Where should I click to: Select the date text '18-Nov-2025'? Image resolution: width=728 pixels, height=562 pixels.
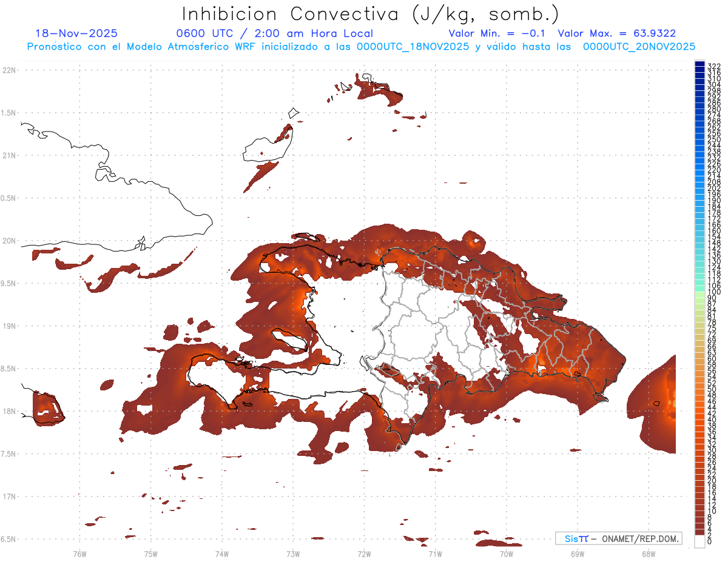pyautogui.click(x=76, y=33)
